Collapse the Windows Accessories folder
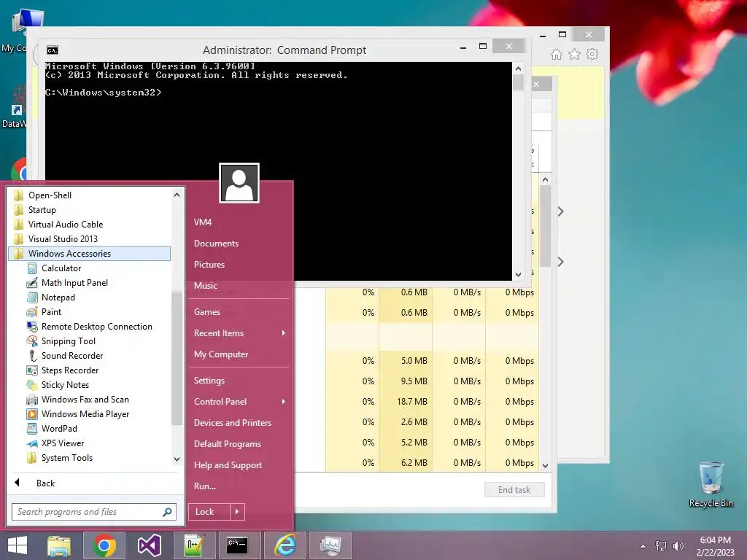Screen dimensions: 747x560 90,254
